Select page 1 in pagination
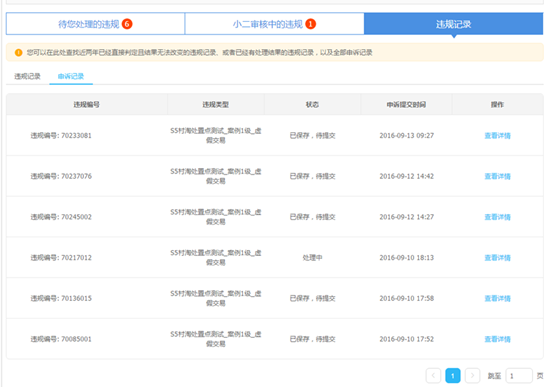The height and width of the screenshot is (387, 554). pos(453,375)
